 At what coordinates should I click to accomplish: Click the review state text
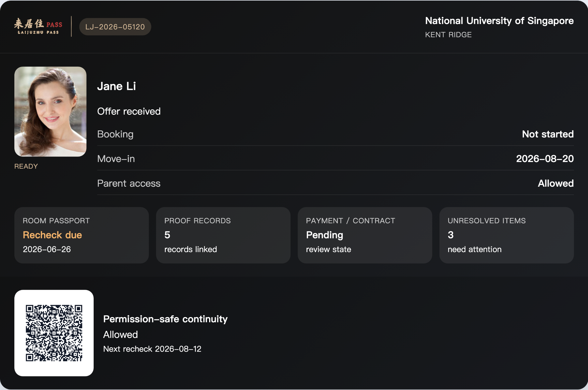pyautogui.click(x=329, y=249)
